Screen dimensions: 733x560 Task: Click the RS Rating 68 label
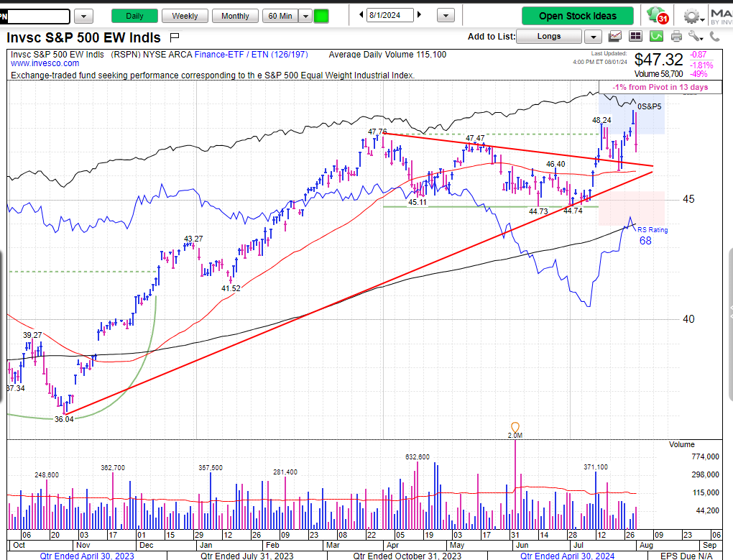tap(652, 236)
